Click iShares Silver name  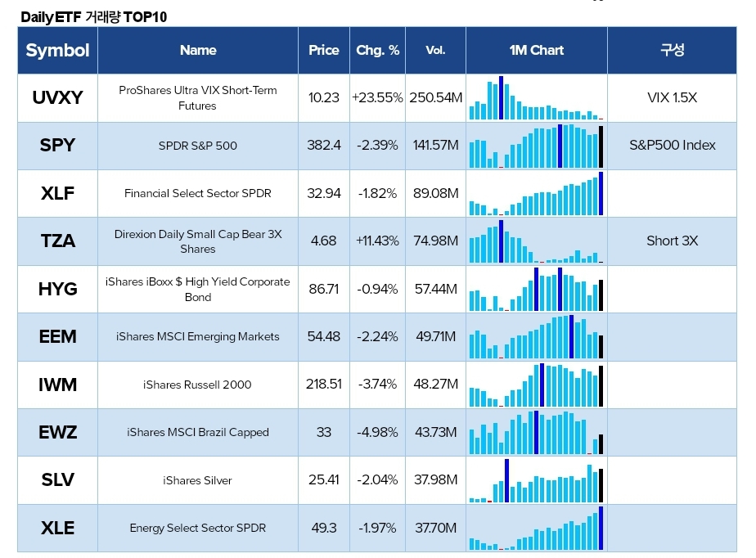coord(197,480)
